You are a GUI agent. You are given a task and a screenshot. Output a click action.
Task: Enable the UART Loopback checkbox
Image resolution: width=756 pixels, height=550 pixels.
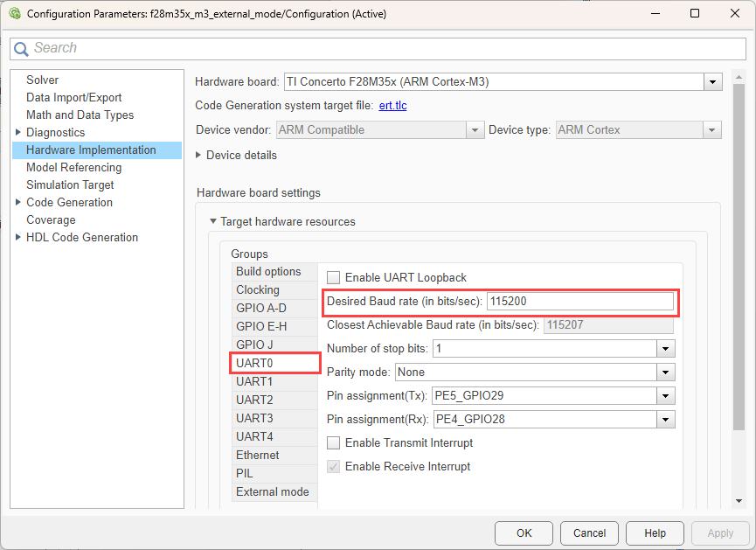pos(333,277)
